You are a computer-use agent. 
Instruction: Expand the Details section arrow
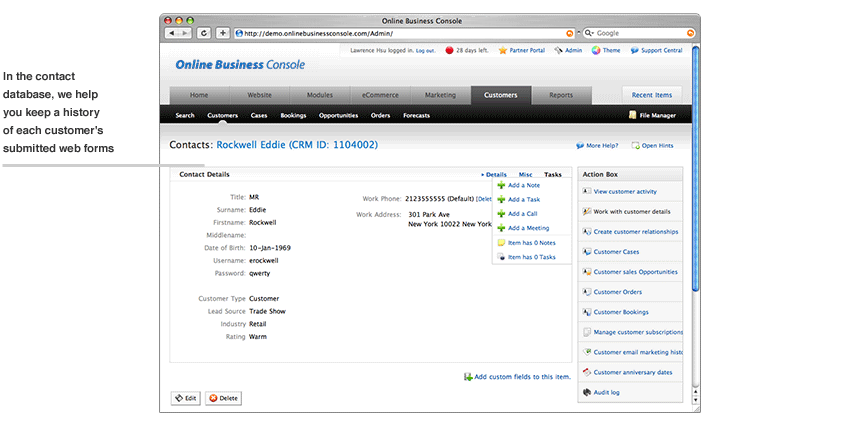pyautogui.click(x=482, y=174)
